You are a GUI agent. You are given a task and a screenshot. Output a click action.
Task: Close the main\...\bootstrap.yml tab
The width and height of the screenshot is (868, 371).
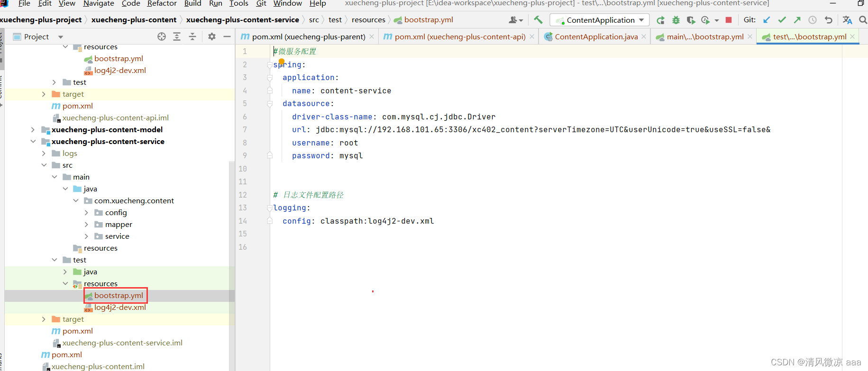coord(749,36)
